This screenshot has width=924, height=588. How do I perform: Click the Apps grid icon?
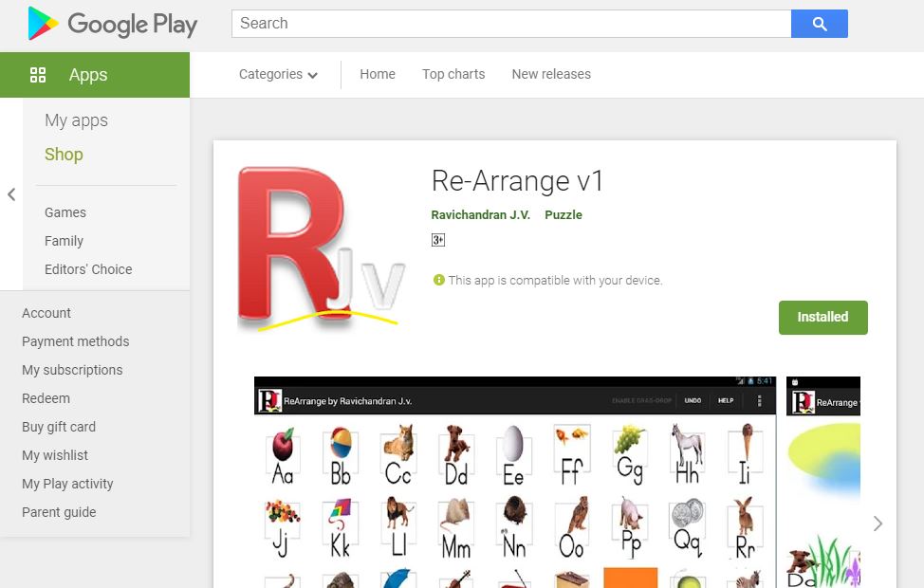38,75
